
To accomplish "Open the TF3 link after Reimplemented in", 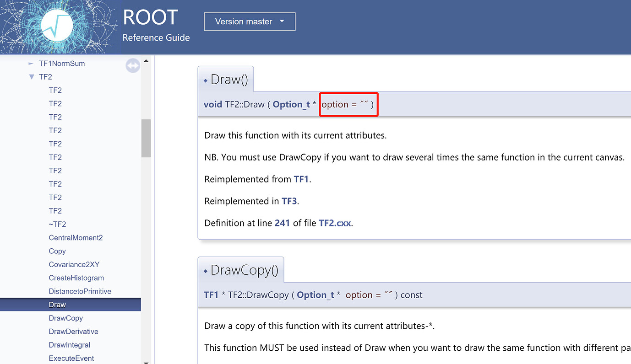I will 289,201.
